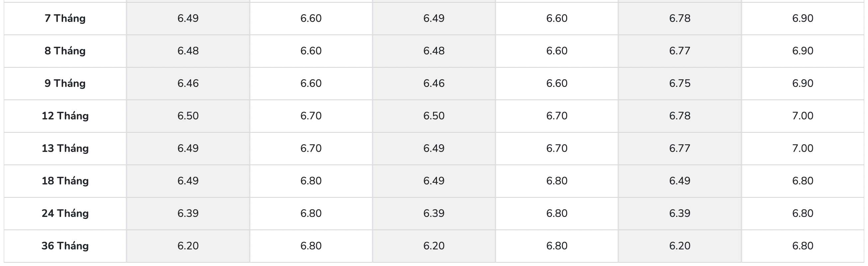The image size is (868, 266).
Task: Click the 9 Tháng term label
Action: pyautogui.click(x=65, y=83)
